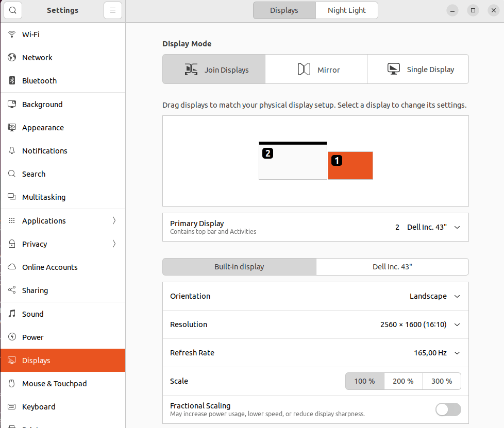Expand the Privacy chevron
The height and width of the screenshot is (428, 504).
click(114, 244)
